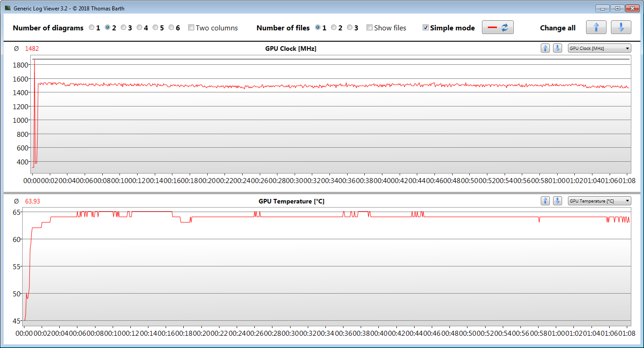Click GPU Clock diagram up arrow
Screen dimensions: 644x348
click(545, 48)
